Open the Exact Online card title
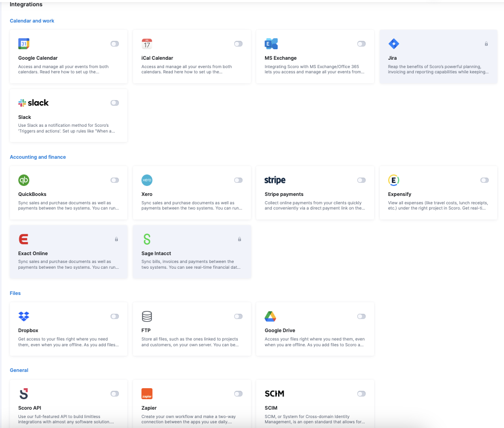The height and width of the screenshot is (428, 504). [33, 254]
